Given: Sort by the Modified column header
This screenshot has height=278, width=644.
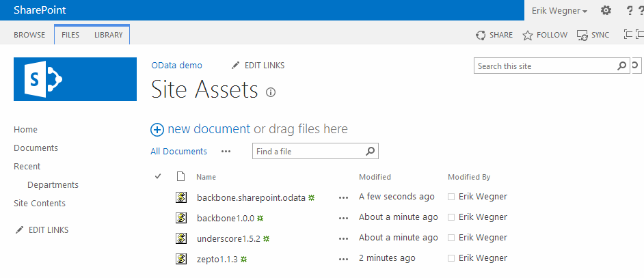Looking at the screenshot, I should click(x=375, y=177).
